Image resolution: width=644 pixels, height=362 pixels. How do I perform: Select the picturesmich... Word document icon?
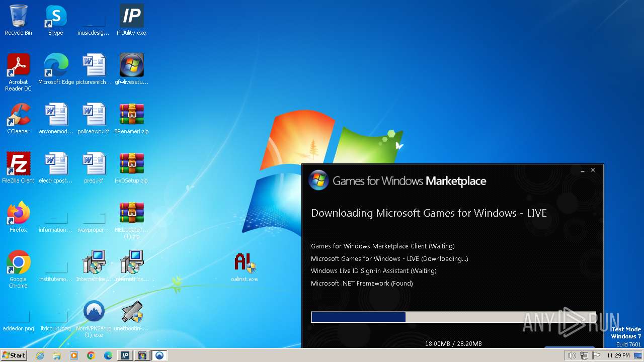94,69
